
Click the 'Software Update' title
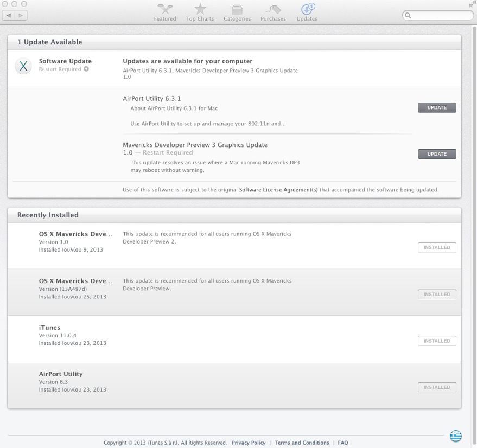tap(65, 61)
